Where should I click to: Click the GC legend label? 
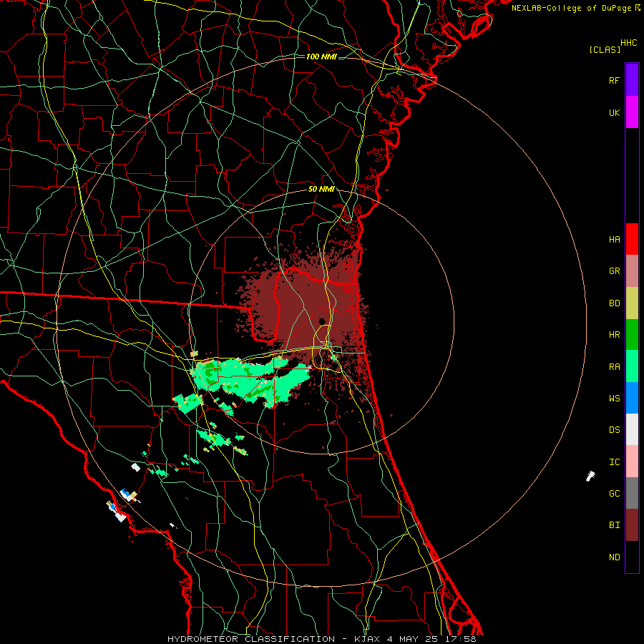(x=614, y=494)
